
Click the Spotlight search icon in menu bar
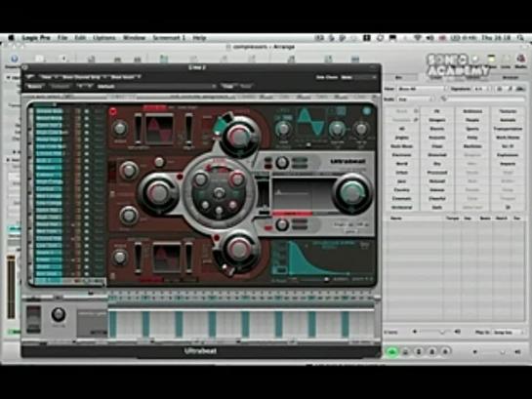click(x=519, y=38)
